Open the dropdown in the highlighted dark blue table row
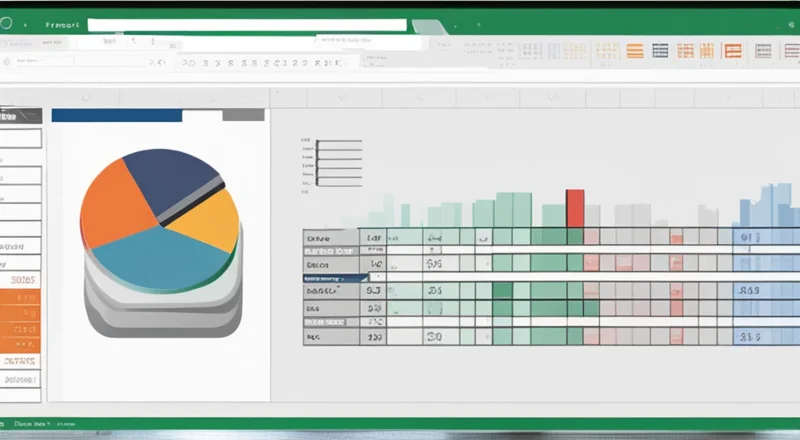Screen dimensions: 800x440 point(363,276)
